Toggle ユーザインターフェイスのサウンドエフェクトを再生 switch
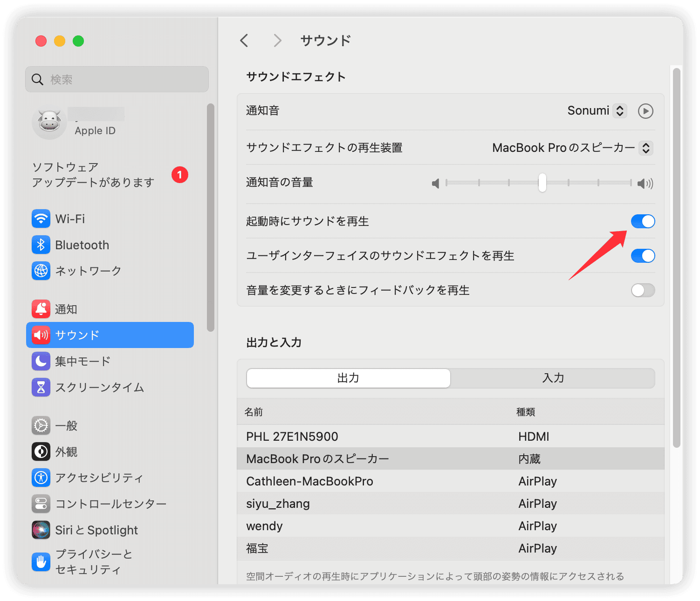 point(643,256)
